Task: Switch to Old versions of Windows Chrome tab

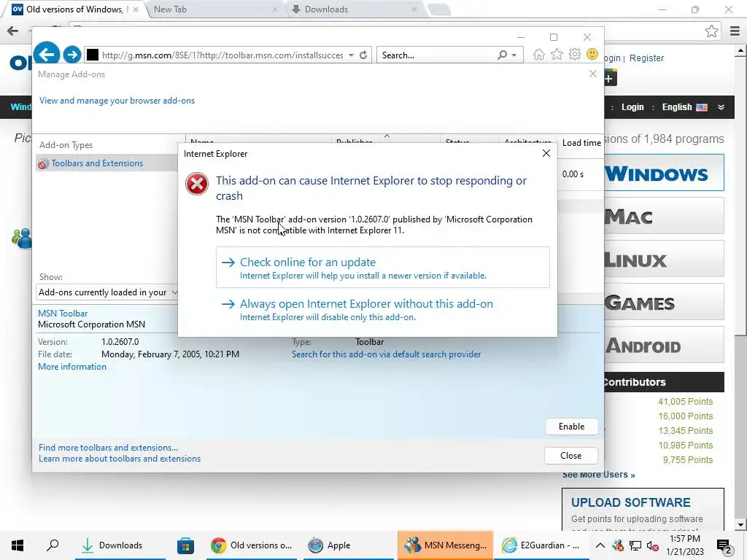Action: (74, 9)
